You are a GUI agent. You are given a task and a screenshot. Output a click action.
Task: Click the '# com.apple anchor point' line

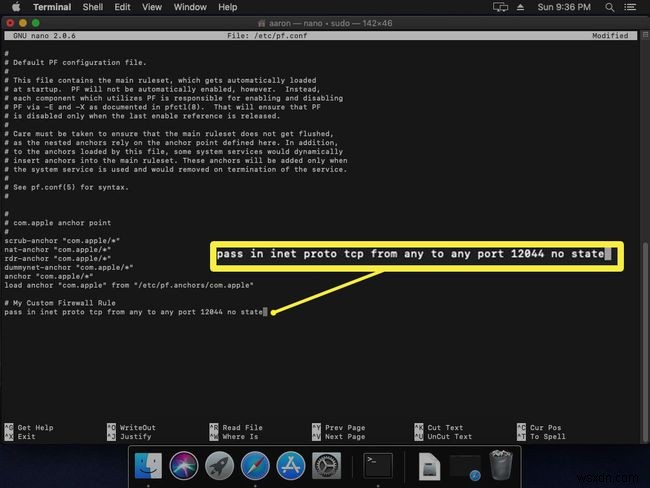[58, 223]
